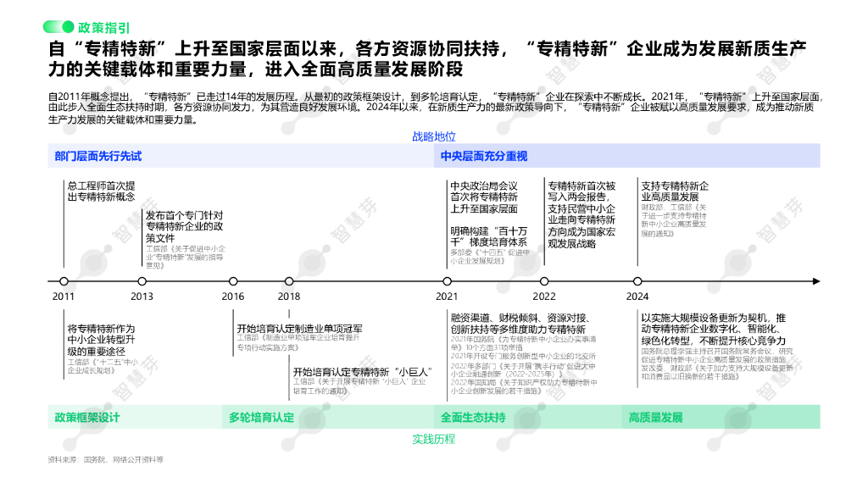Viewport: 868px width, 488px height.
Task: Select the 2011 timeline marker circle
Action: [64, 281]
